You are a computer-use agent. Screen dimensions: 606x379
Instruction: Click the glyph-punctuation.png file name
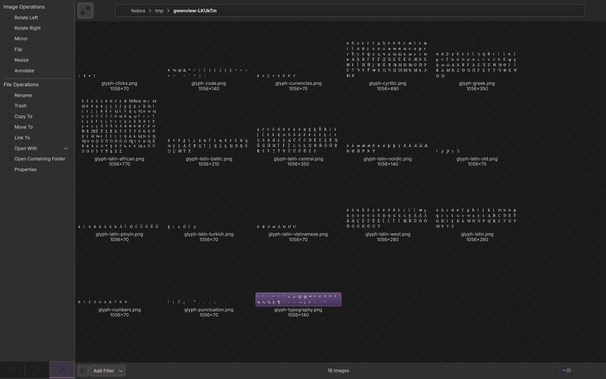point(209,310)
